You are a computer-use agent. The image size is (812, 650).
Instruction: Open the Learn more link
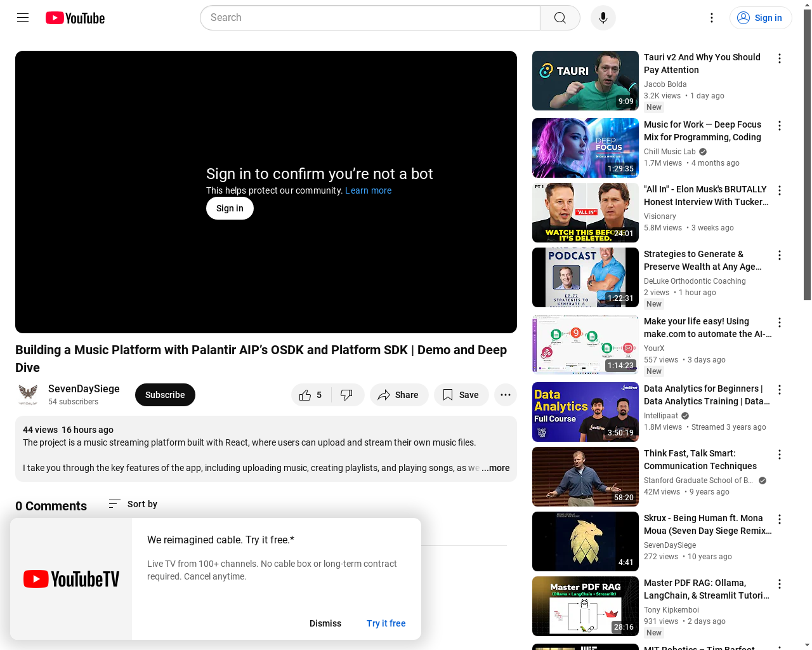[368, 190]
